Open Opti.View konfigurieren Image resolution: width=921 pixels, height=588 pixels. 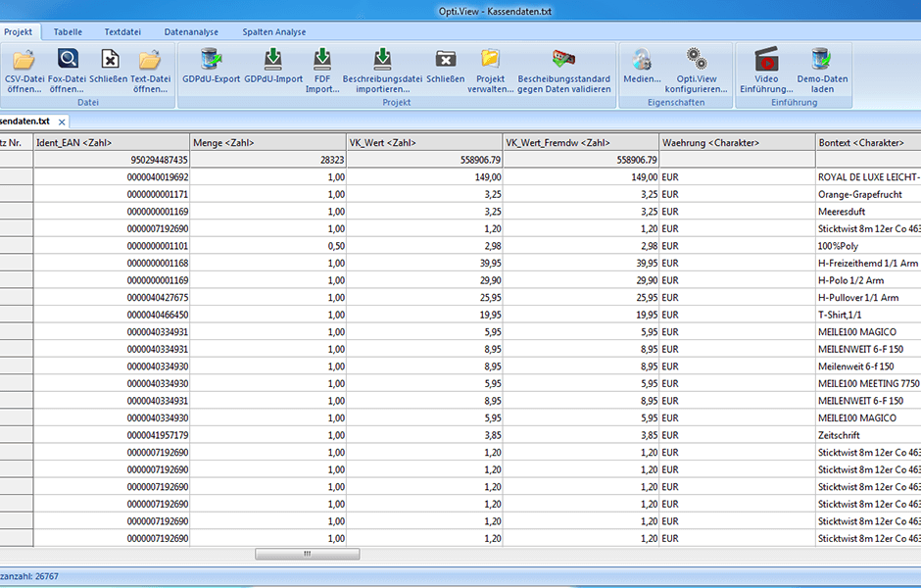(696, 71)
